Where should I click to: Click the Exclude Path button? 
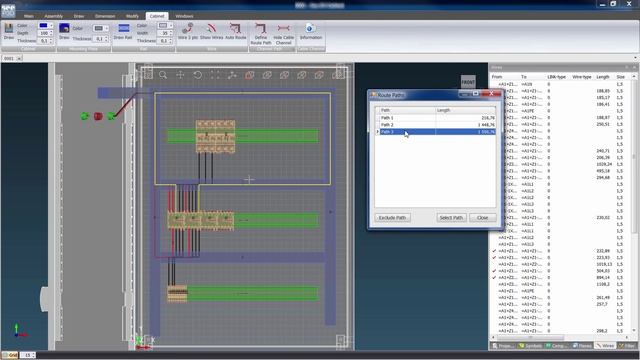click(392, 218)
